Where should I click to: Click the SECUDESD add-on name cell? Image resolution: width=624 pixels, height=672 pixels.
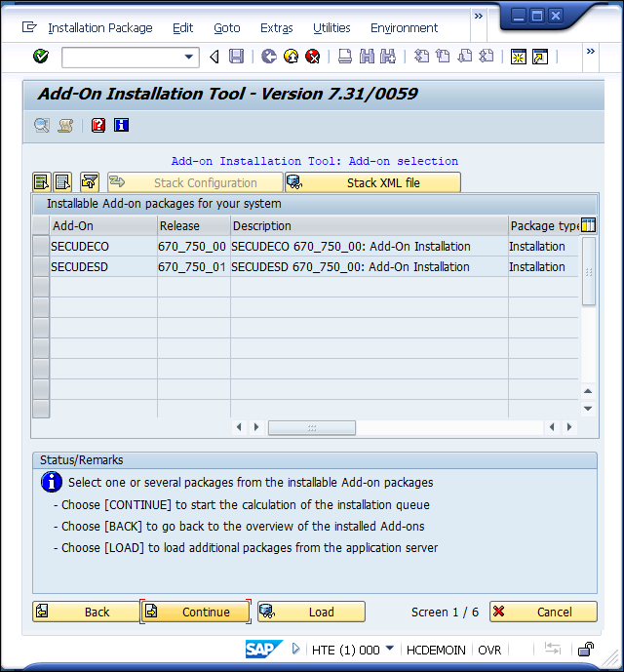[x=103, y=267]
